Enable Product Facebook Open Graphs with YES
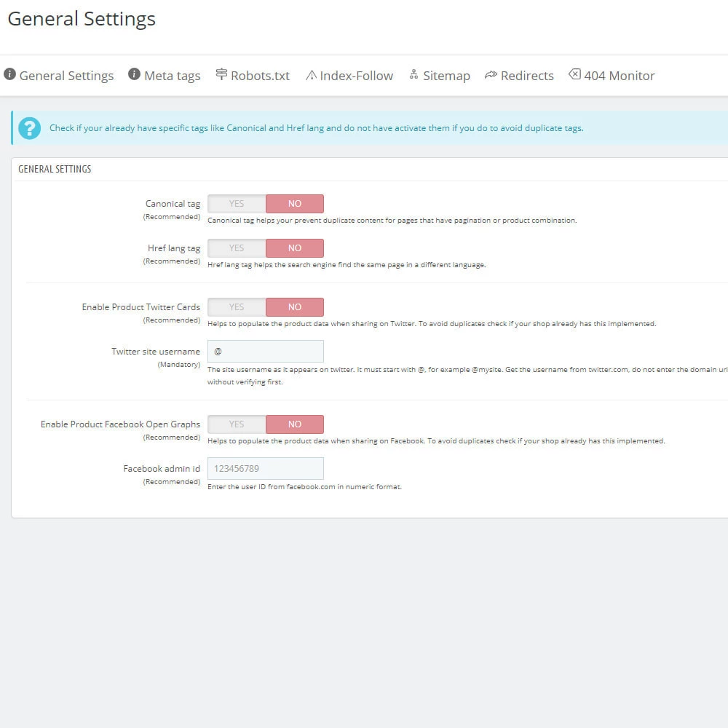728x728 pixels. 237,424
